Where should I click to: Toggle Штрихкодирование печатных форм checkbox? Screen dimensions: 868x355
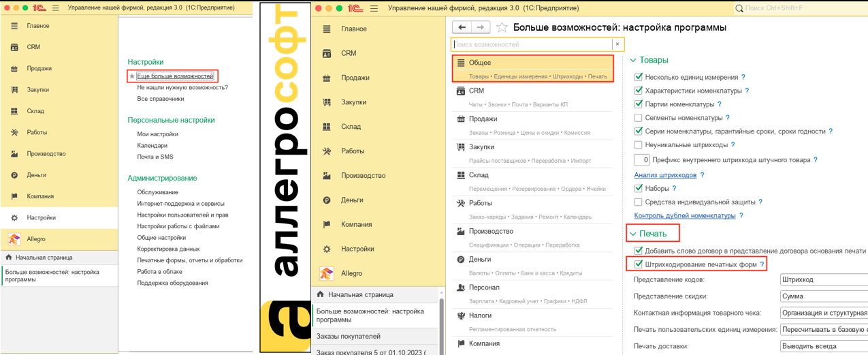638,264
